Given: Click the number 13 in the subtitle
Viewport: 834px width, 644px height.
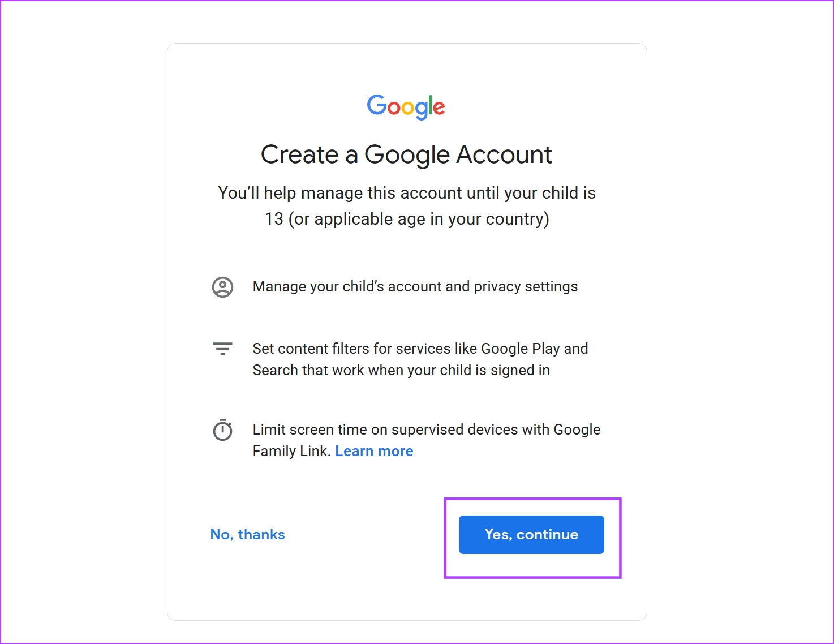Looking at the screenshot, I should pyautogui.click(x=274, y=219).
